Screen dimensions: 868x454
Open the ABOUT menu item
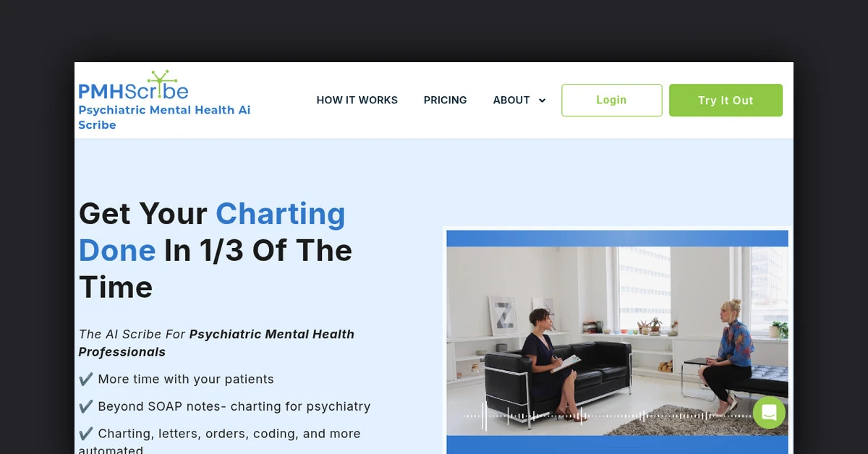pos(511,100)
